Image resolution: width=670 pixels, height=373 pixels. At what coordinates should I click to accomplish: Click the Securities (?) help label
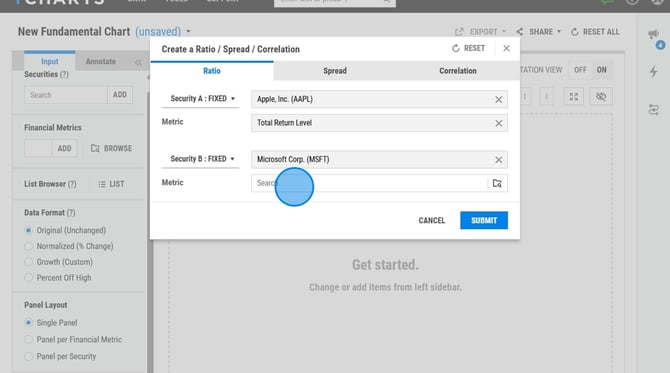coord(46,74)
